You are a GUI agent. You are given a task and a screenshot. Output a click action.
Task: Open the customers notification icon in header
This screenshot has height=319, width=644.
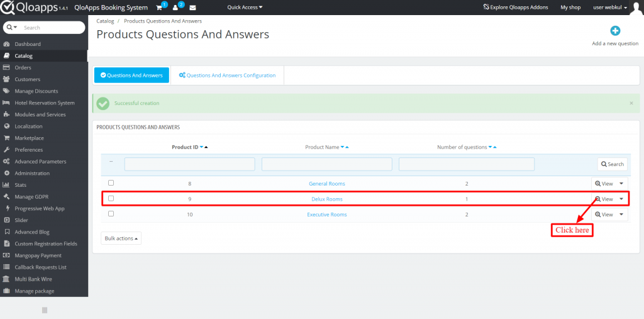click(175, 8)
